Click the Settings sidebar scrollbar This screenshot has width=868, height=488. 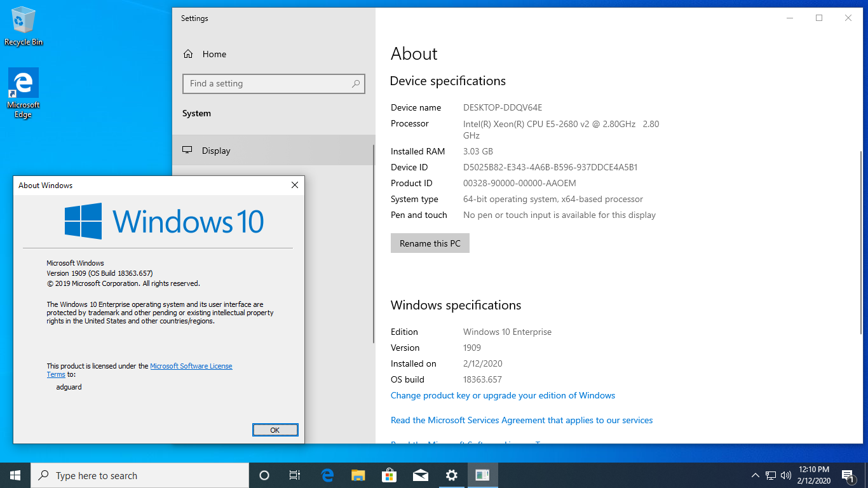(x=374, y=243)
